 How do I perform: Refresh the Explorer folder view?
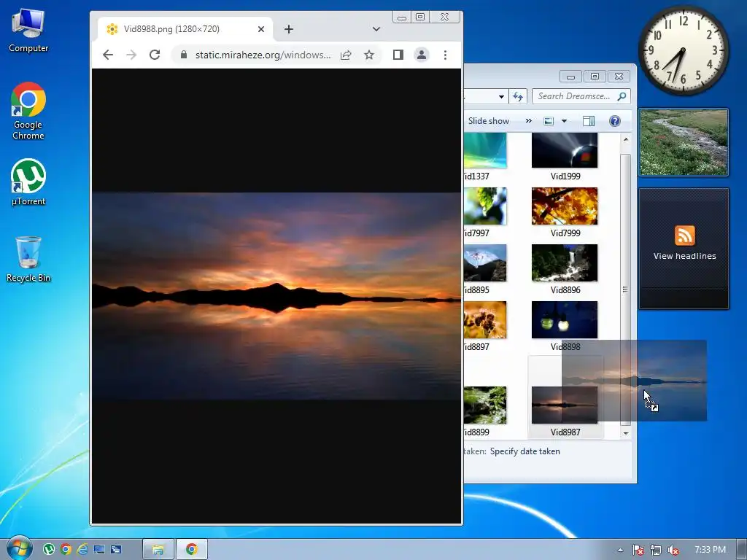(x=518, y=96)
